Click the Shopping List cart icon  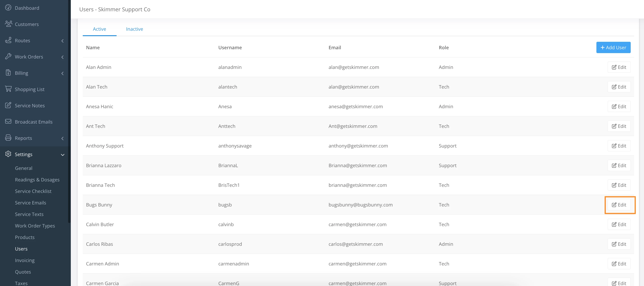tap(8, 89)
